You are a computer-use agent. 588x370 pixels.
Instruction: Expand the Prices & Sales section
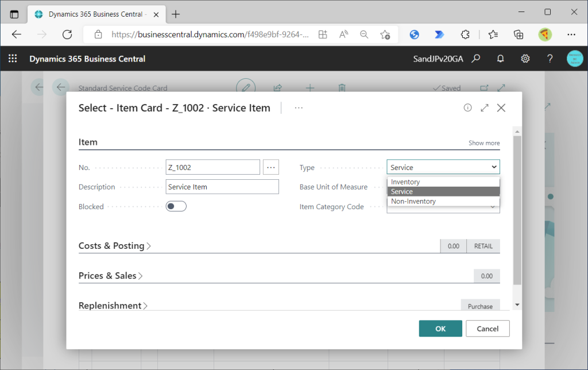(x=110, y=275)
